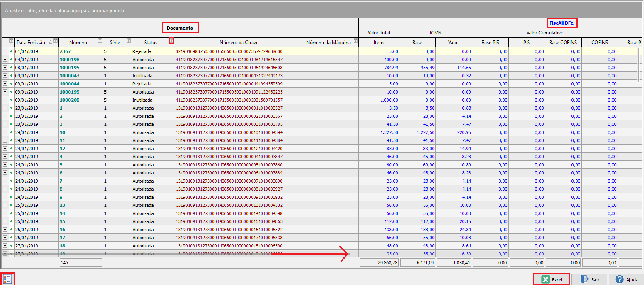This screenshot has height=285, width=644.
Task: Click the green status dot of document 1000198
Action: pyautogui.click(x=11, y=60)
